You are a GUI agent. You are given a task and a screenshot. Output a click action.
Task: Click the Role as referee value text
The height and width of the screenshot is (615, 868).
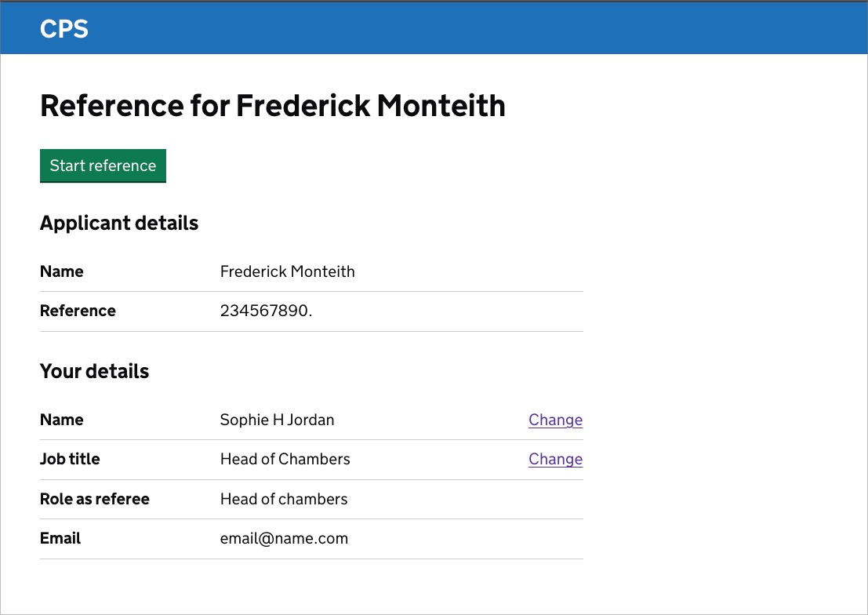(284, 499)
